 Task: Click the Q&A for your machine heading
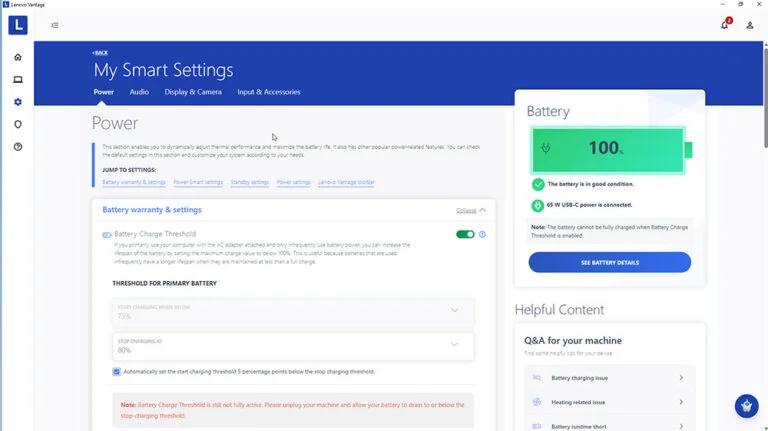(x=573, y=340)
